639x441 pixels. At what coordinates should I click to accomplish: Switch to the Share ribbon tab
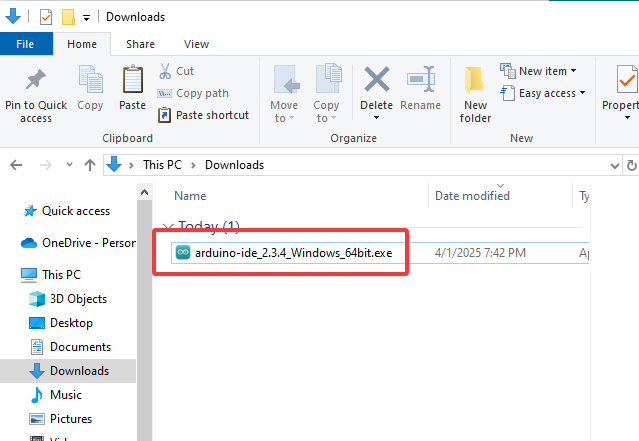[140, 44]
